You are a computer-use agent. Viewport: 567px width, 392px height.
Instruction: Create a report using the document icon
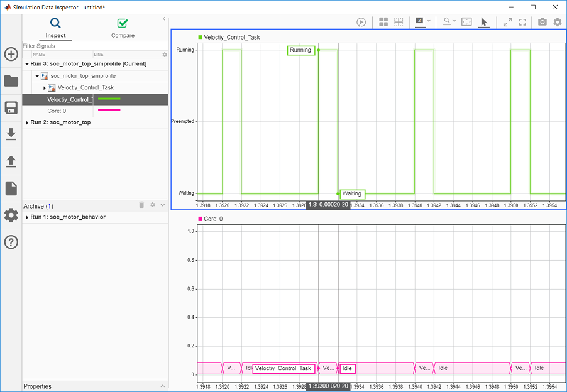[x=11, y=188]
